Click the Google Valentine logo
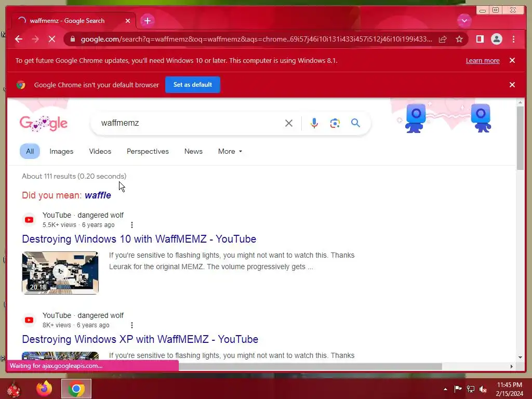The height and width of the screenshot is (399, 532). (x=44, y=123)
